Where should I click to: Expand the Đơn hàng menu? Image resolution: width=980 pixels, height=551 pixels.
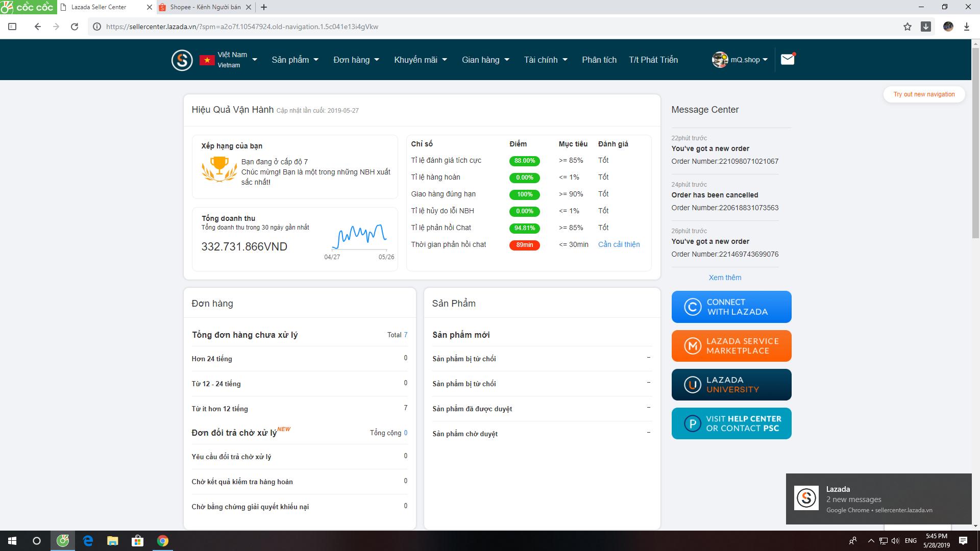point(356,60)
